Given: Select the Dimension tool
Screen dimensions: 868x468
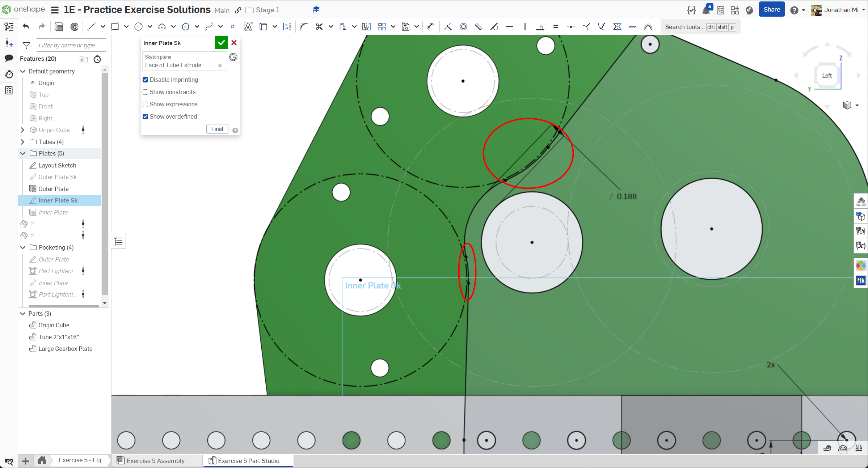Looking at the screenshot, I should tap(430, 26).
